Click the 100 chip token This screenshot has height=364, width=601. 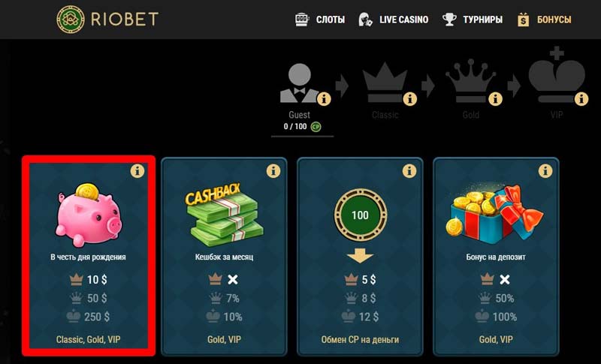[x=361, y=215]
